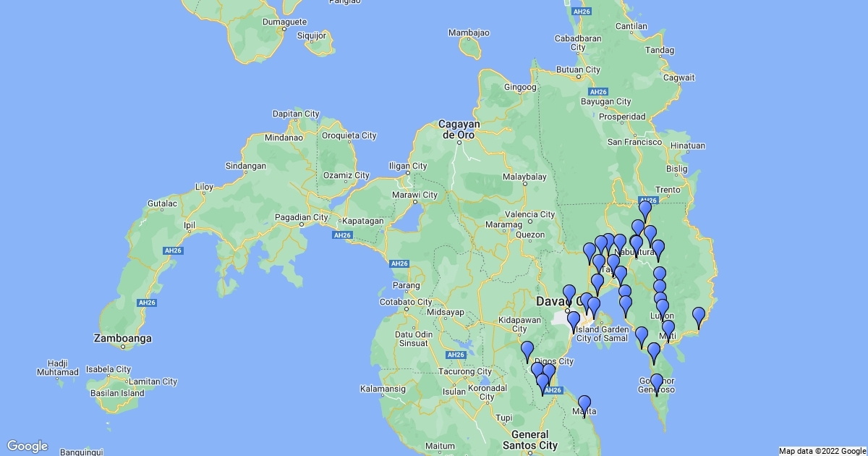Screen dimensions: 868x456
Task: Click the Map data ©2022 Google attribution
Action: pos(822,451)
